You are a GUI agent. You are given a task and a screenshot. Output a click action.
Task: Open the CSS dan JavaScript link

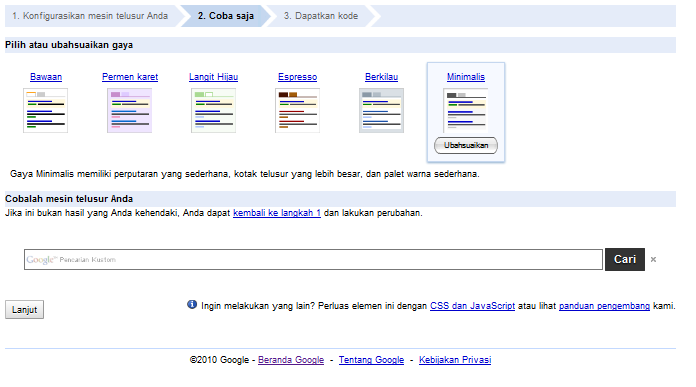point(472,306)
